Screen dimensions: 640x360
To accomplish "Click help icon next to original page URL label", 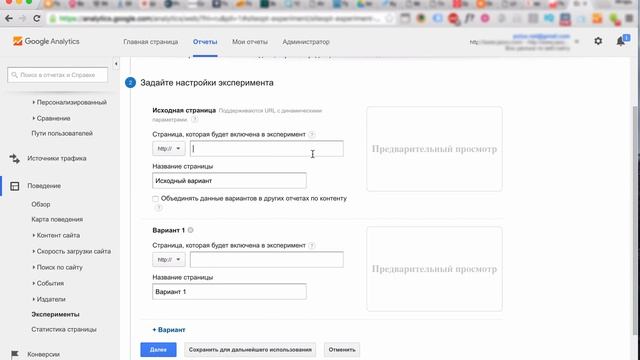I will pos(312,134).
